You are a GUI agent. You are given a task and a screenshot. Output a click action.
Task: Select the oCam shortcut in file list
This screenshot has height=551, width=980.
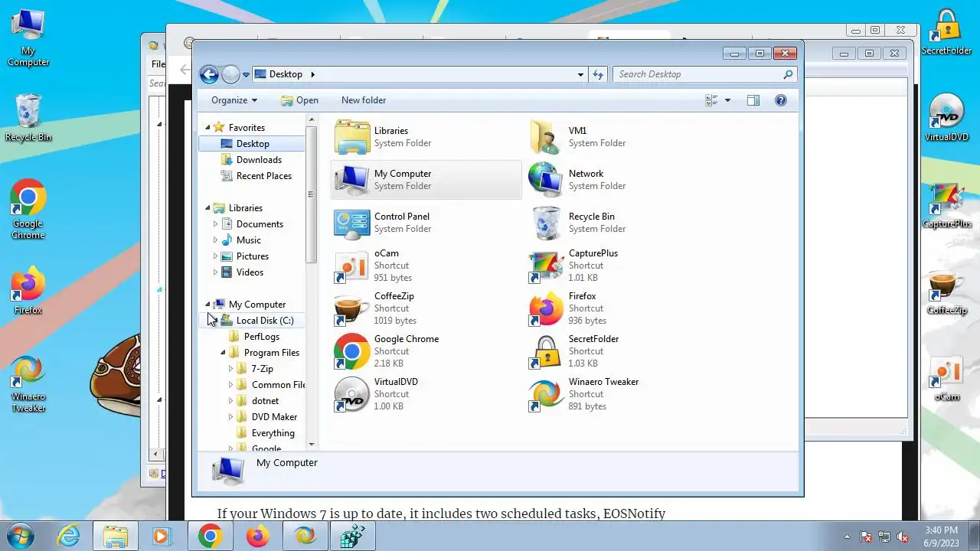pyautogui.click(x=352, y=266)
